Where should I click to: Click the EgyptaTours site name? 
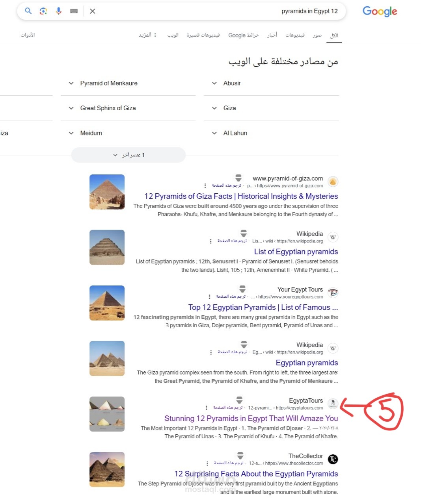(x=306, y=400)
